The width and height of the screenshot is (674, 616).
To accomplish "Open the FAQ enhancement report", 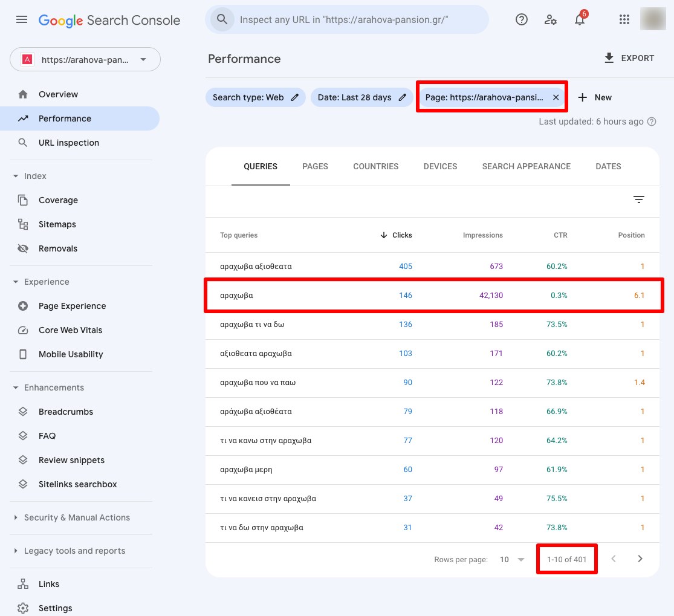I will [80, 436].
